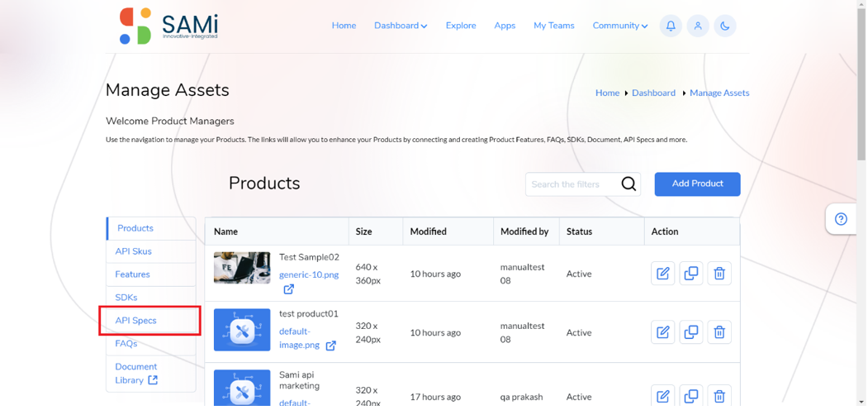This screenshot has width=868, height=410.
Task: Open default-image.png link for test product01
Action: pos(300,338)
